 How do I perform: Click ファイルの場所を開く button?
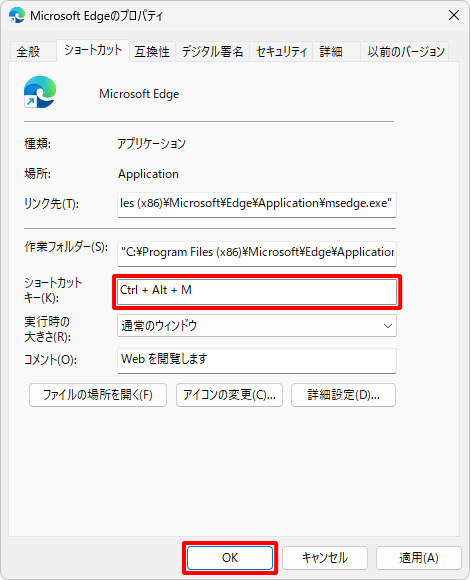pyautogui.click(x=98, y=395)
